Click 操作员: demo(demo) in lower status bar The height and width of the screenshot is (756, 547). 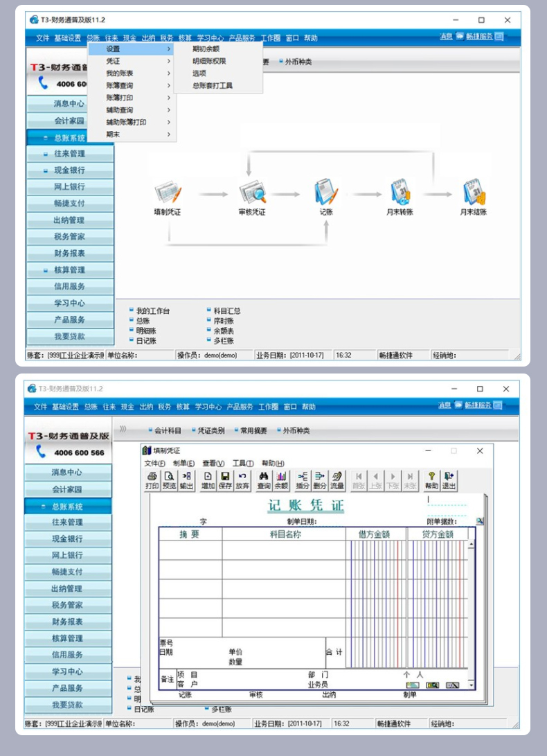[x=205, y=723]
